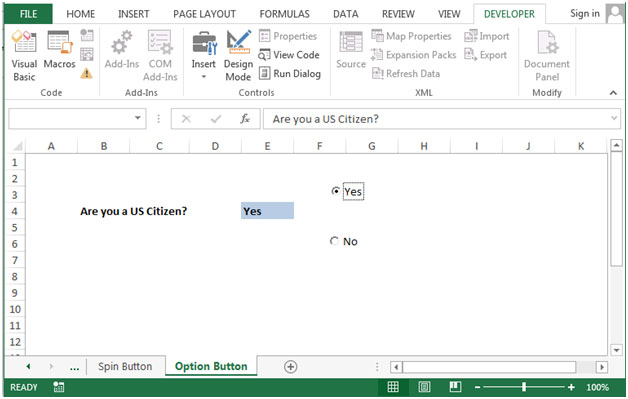Image resolution: width=628 pixels, height=399 pixels.
Task: Go to the previous sheet tab
Action: click(x=28, y=367)
